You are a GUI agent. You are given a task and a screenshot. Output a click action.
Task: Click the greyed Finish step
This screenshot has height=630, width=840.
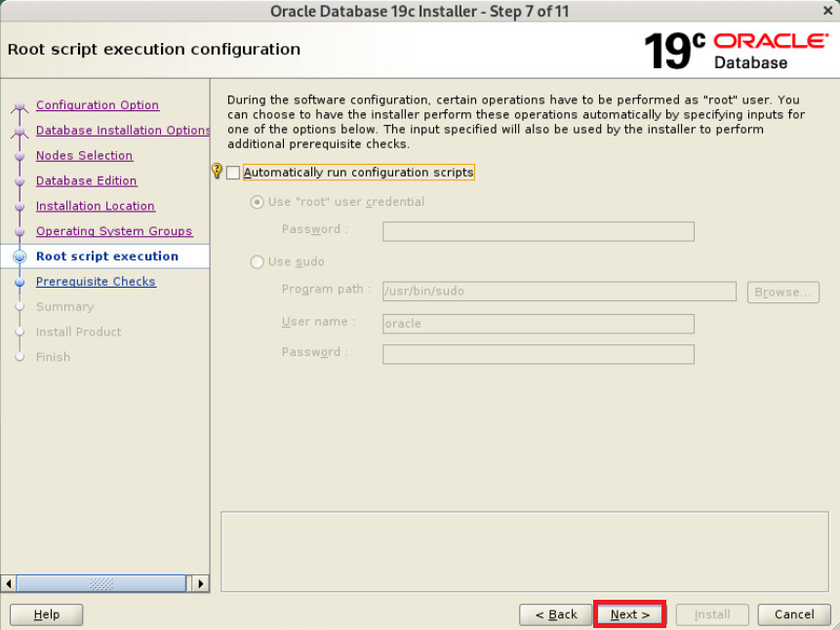coord(53,357)
